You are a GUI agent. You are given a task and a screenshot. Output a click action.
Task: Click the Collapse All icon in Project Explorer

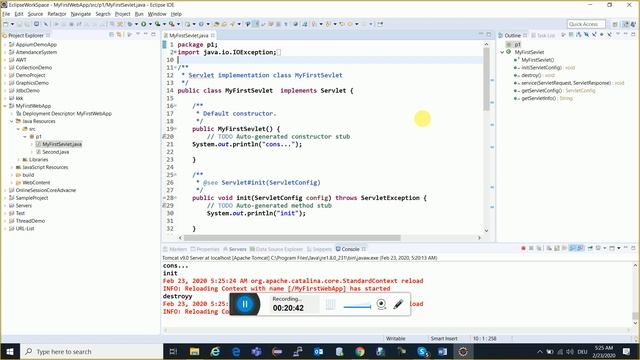(x=111, y=35)
